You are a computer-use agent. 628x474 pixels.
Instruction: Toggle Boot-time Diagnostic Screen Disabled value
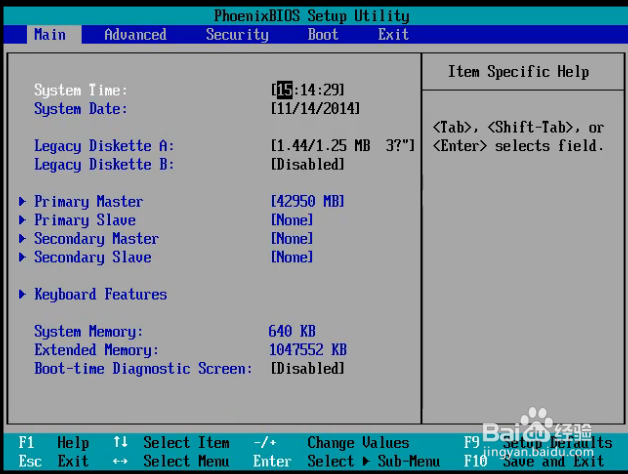(308, 368)
